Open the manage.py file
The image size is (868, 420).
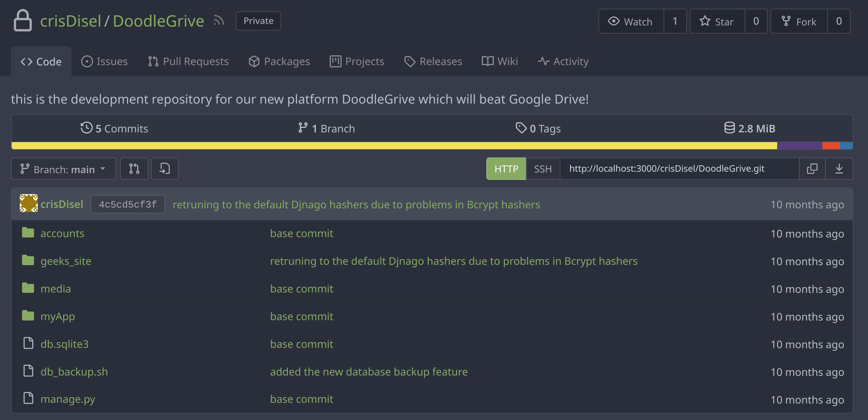(68, 399)
